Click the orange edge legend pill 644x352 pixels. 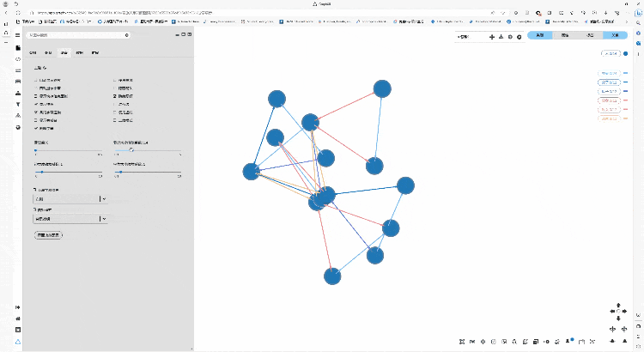[x=609, y=118]
